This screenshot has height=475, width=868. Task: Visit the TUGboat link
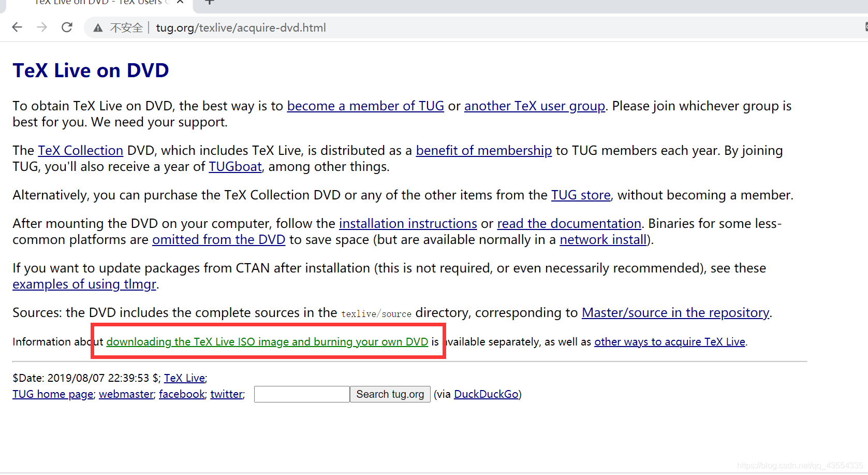pyautogui.click(x=236, y=167)
